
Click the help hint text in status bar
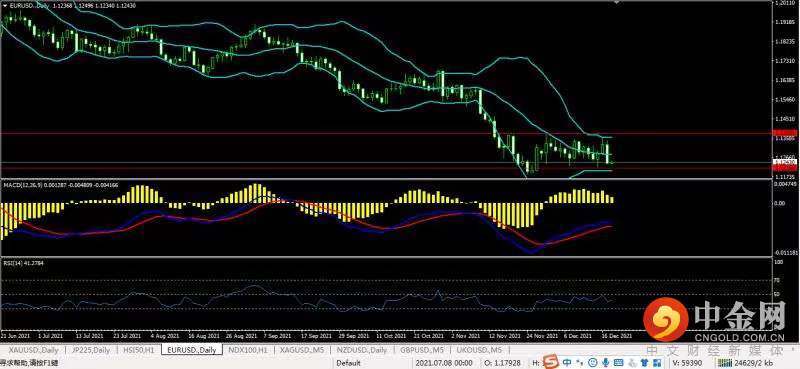click(29, 363)
